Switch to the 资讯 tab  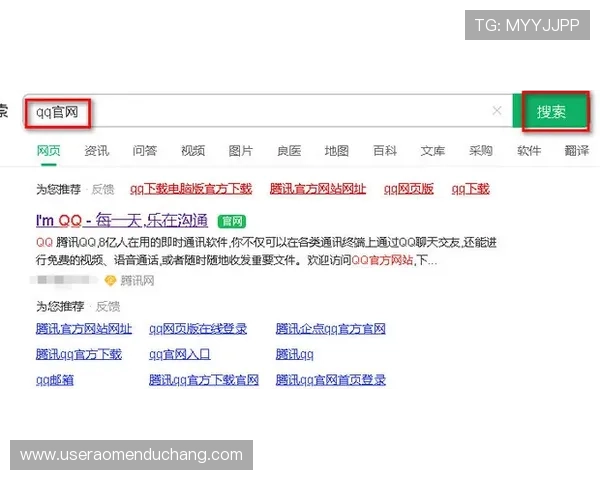[96, 151]
